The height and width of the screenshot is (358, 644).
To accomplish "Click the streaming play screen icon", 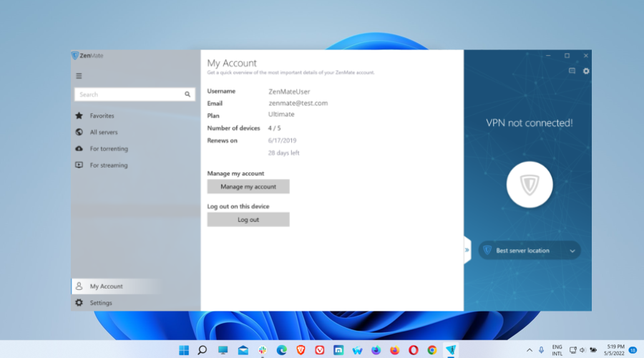I will point(79,165).
